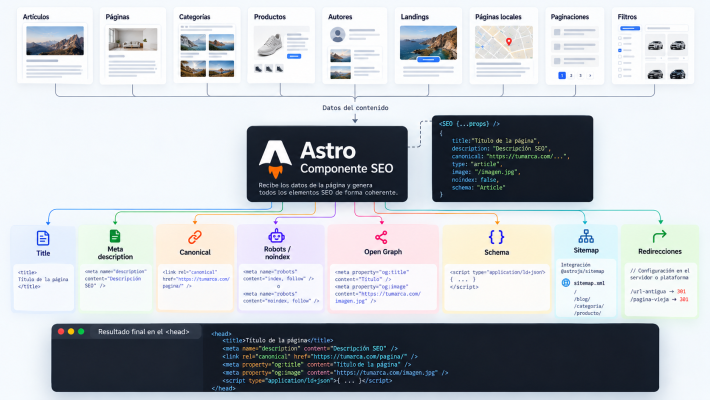Click the '/blog/' entry under sitemap.xml
This screenshot has height=400, width=710.
point(582,299)
